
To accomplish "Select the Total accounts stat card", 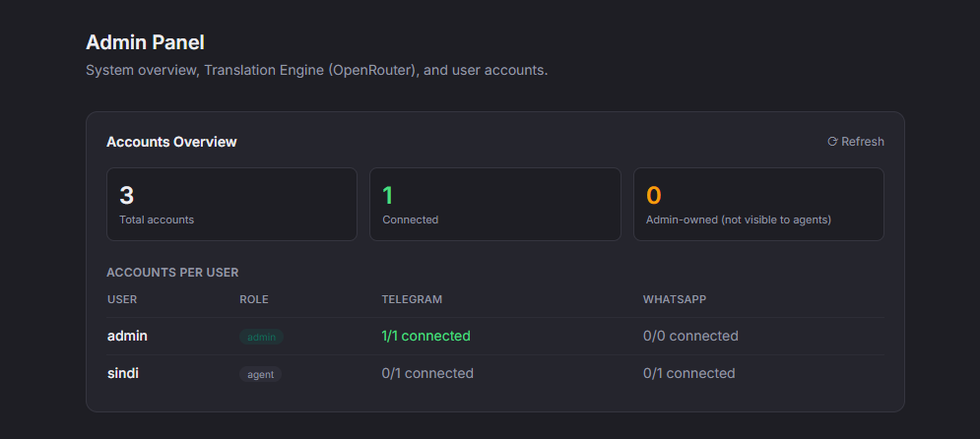I will coord(231,204).
